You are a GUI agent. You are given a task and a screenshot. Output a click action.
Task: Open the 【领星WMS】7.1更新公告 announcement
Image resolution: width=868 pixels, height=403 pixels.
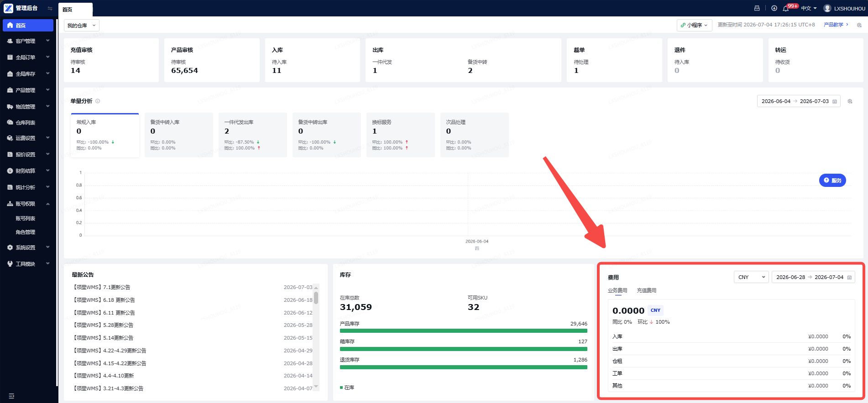[x=101, y=287]
